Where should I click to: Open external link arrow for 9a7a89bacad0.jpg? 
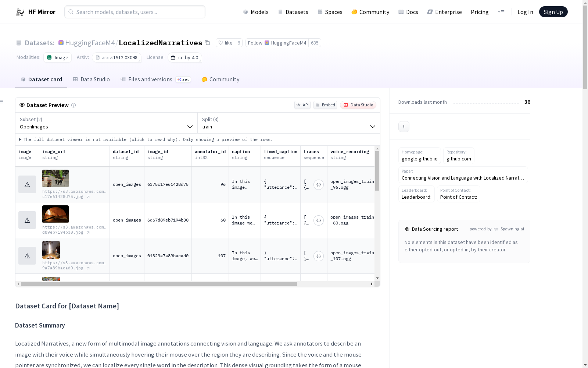point(88,268)
